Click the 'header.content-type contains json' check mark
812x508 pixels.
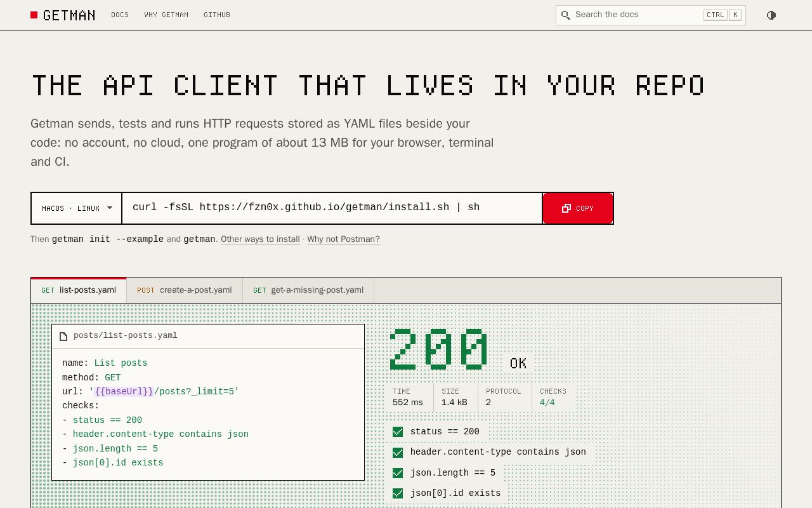point(398,453)
